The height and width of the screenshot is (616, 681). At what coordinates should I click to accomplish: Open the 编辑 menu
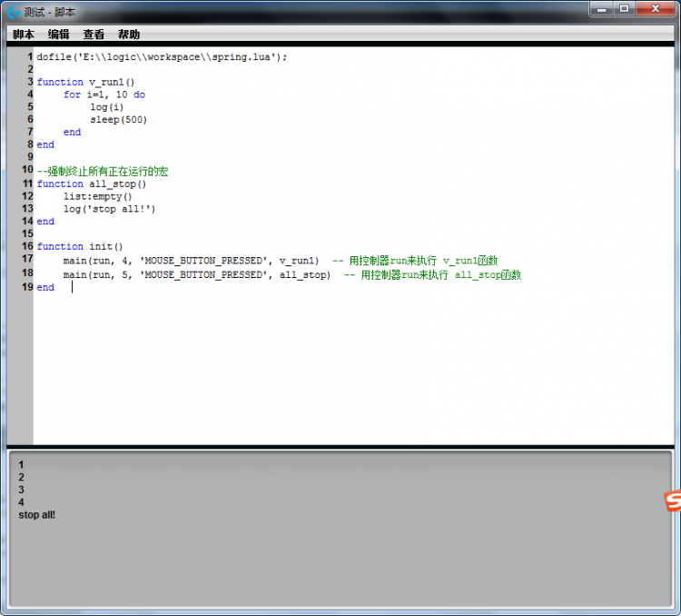[58, 35]
